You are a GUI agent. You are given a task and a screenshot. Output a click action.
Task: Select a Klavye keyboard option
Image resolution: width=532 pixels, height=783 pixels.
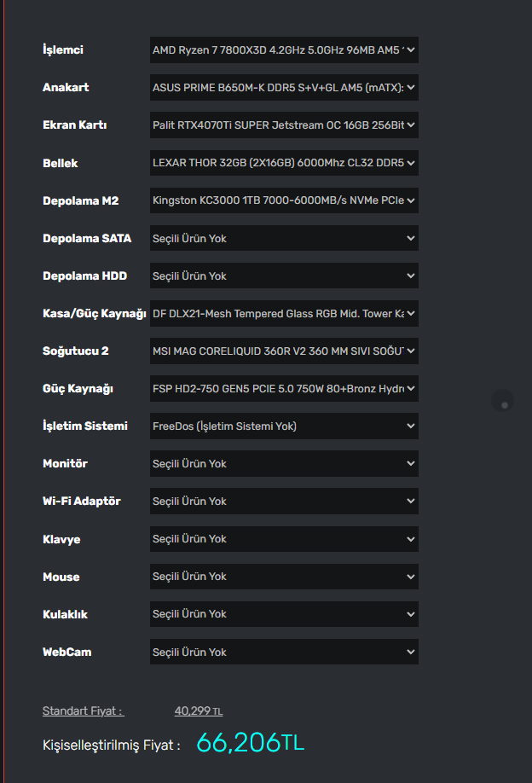(x=284, y=538)
